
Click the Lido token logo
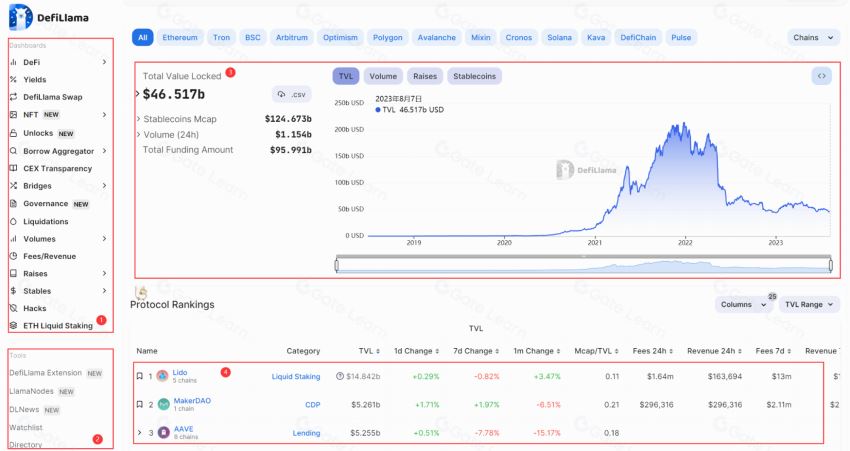pyautogui.click(x=162, y=376)
